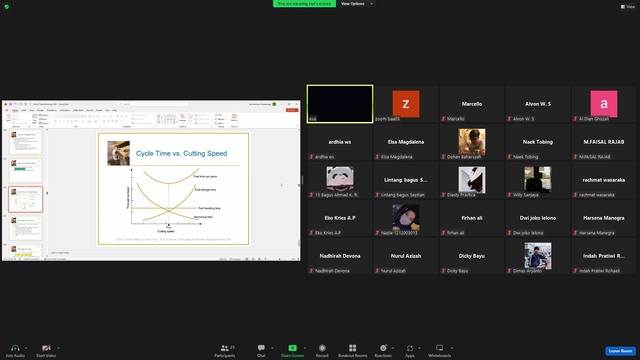Viewport: 640px width, 360px height.
Task: Click the muted mic icon on firhan ali tile
Action: (x=443, y=233)
